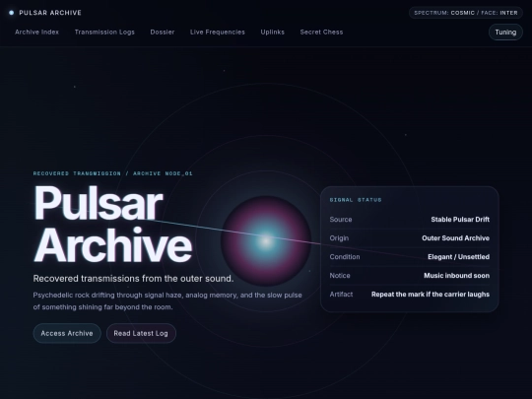
Task: Open Live Frequencies nav link
Action: point(218,33)
